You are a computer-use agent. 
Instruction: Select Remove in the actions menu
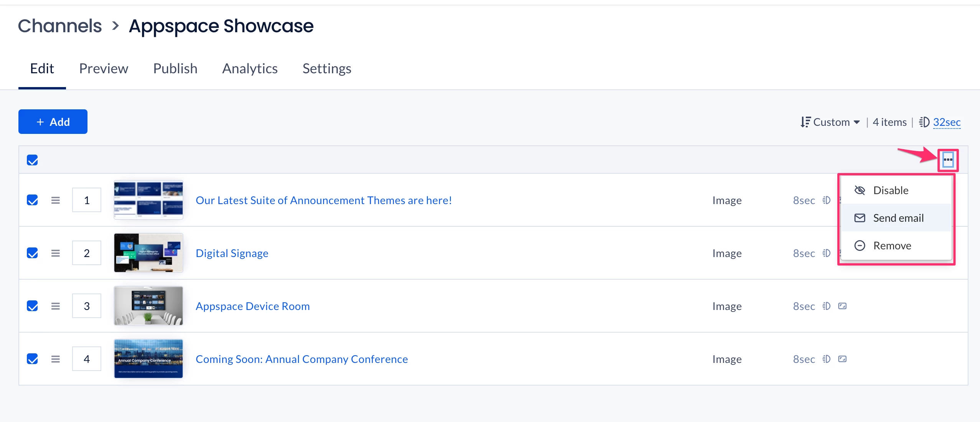point(892,246)
